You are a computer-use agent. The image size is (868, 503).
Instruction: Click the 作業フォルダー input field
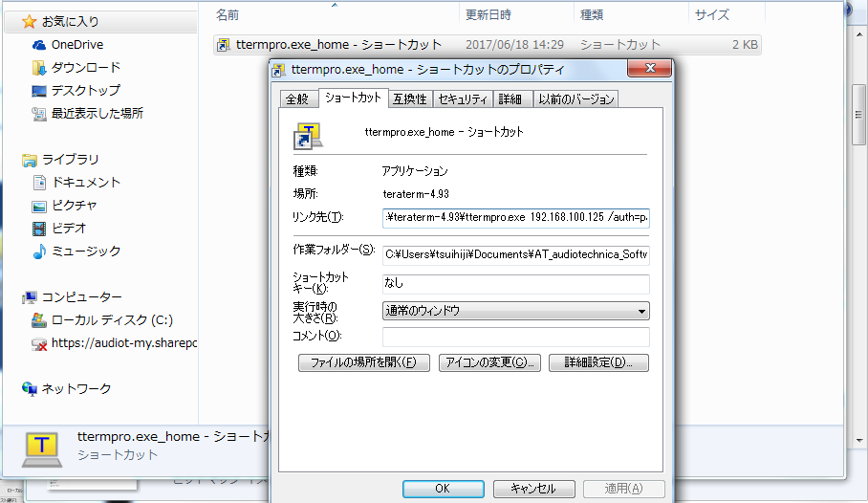516,254
